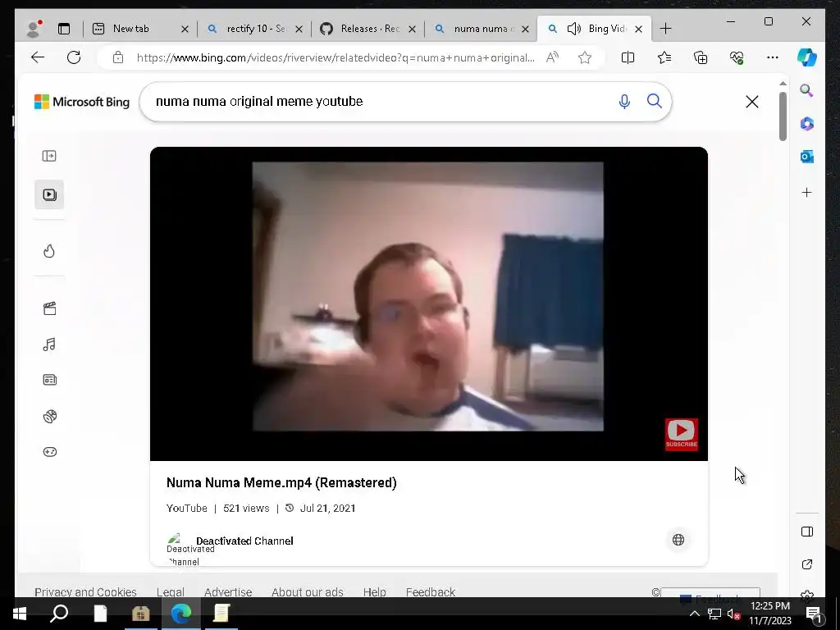Image resolution: width=840 pixels, height=630 pixels.
Task: Start Read aloud in address bar
Action: 552,57
